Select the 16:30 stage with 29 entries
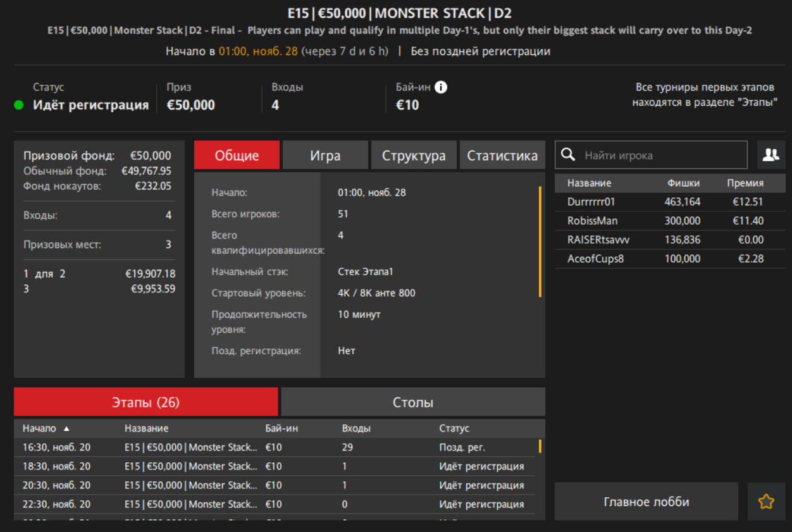The width and height of the screenshot is (792, 532). [x=190, y=447]
